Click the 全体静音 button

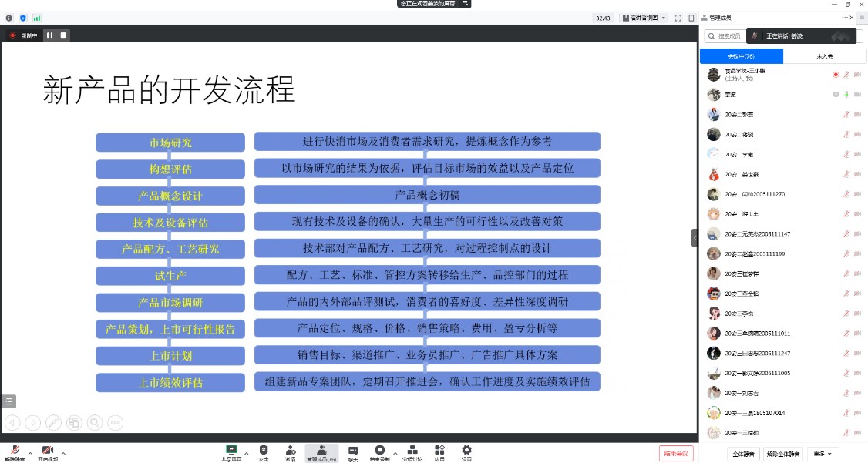click(743, 454)
